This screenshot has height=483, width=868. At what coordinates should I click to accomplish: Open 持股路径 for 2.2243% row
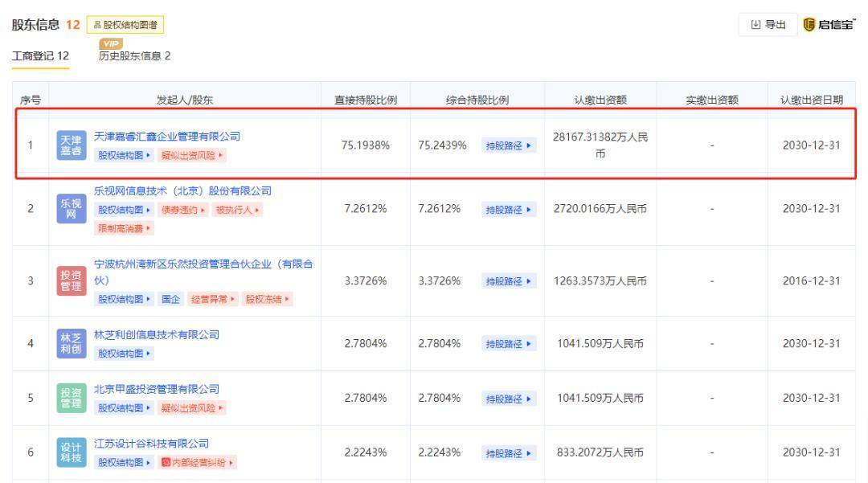(508, 454)
